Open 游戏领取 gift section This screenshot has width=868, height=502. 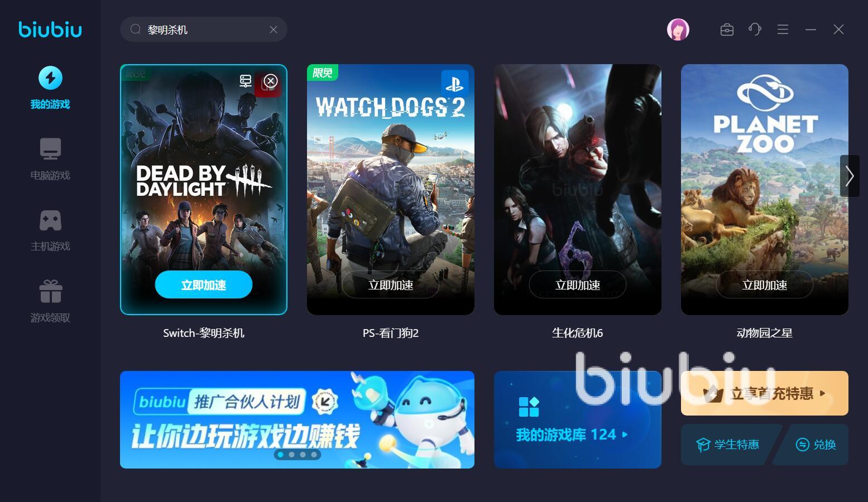50,301
